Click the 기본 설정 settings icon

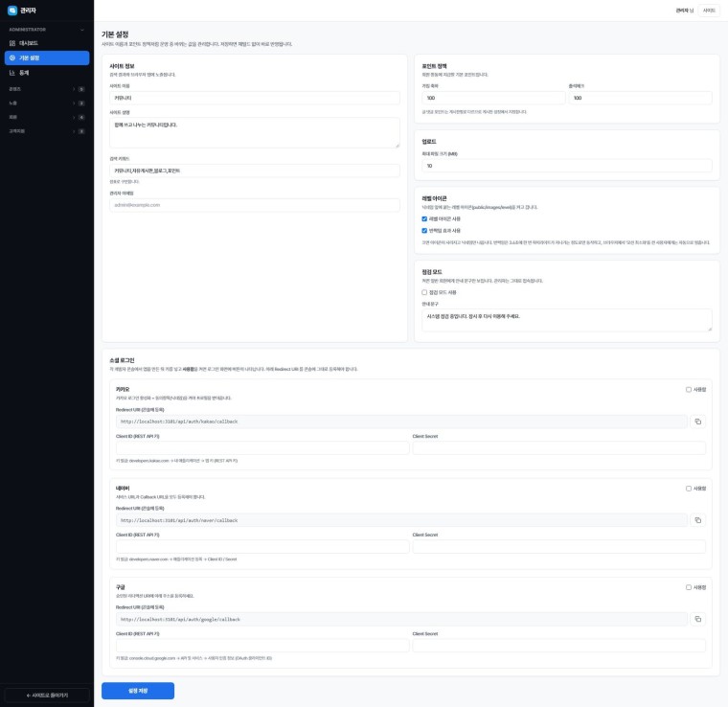coord(12,58)
